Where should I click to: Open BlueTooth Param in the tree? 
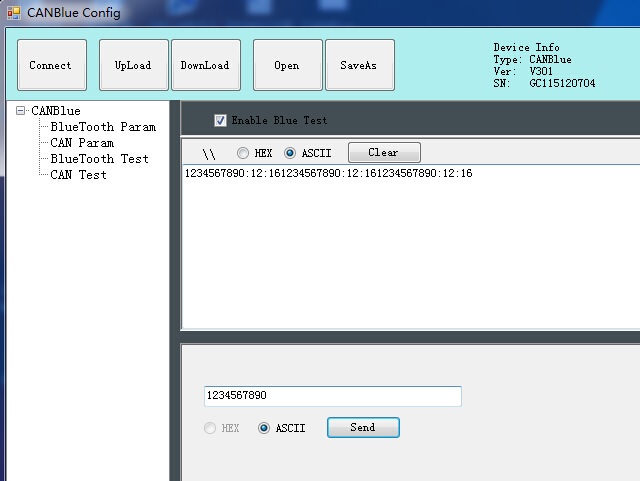(103, 127)
